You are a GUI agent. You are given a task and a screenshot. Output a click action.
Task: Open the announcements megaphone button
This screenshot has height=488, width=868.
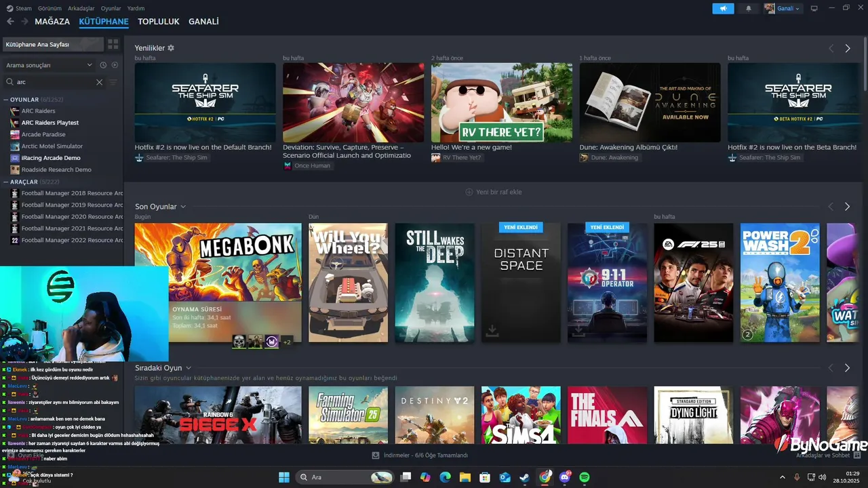click(x=723, y=8)
